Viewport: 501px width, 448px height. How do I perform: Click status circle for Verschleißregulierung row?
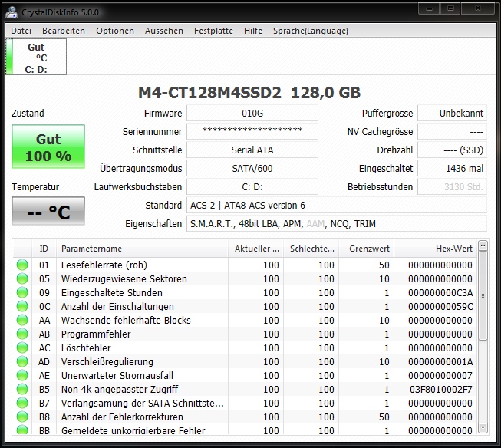(22, 361)
